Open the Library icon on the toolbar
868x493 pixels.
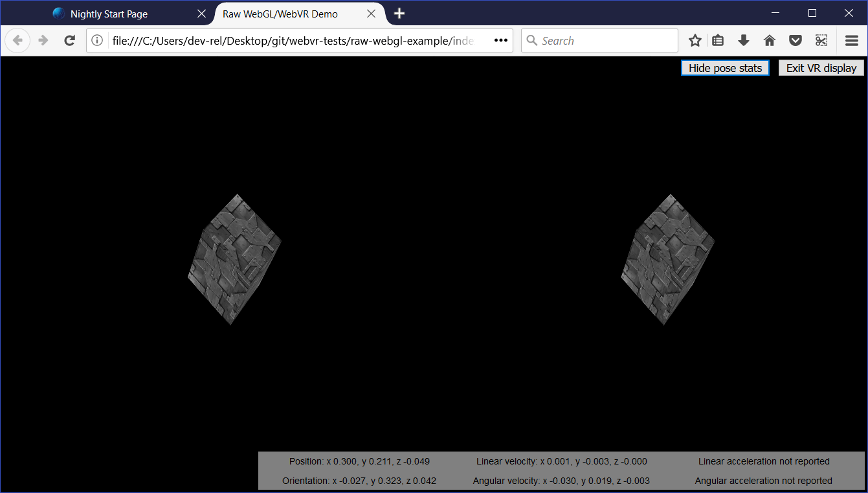pyautogui.click(x=717, y=40)
